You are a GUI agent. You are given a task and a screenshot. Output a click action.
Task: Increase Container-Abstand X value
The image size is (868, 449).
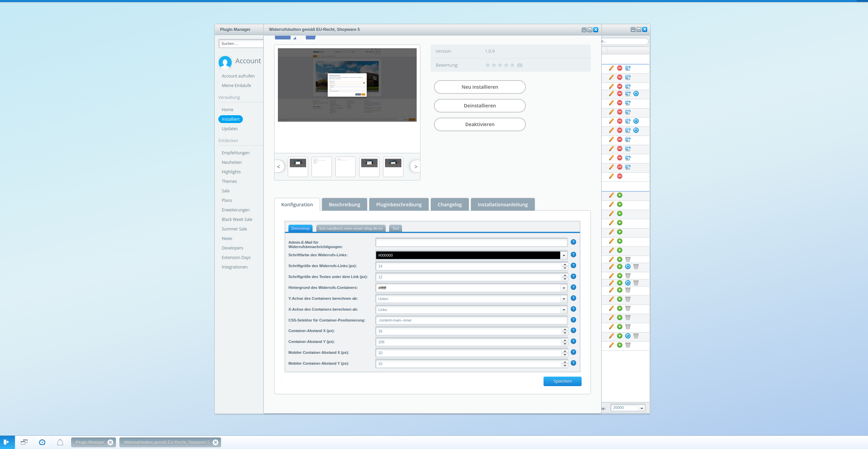click(x=565, y=329)
